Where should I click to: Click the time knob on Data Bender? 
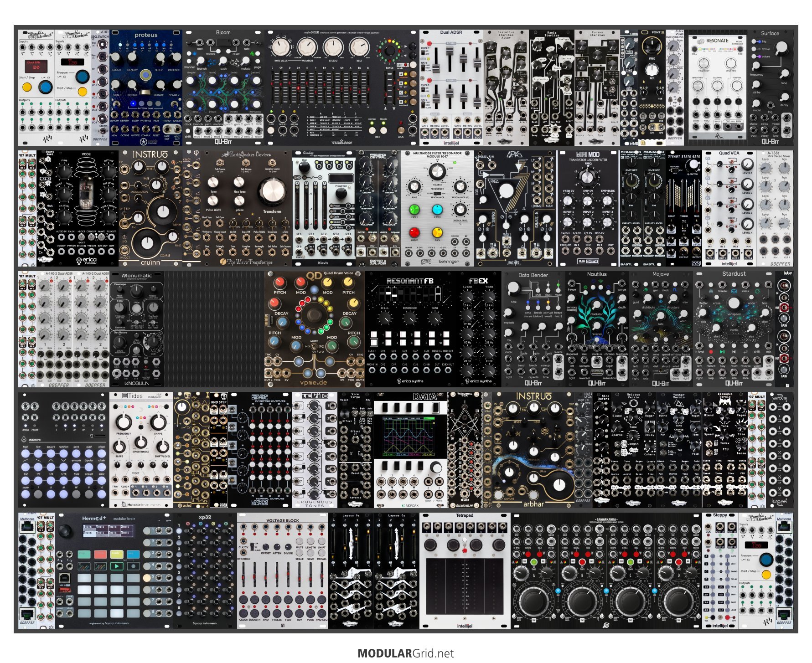coord(513,288)
